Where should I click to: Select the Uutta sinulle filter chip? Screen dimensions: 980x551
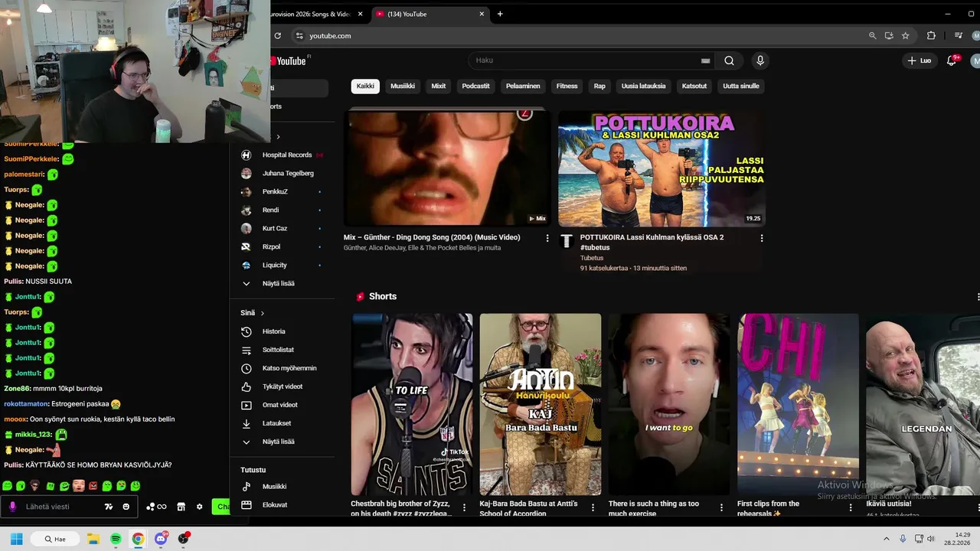tap(741, 86)
